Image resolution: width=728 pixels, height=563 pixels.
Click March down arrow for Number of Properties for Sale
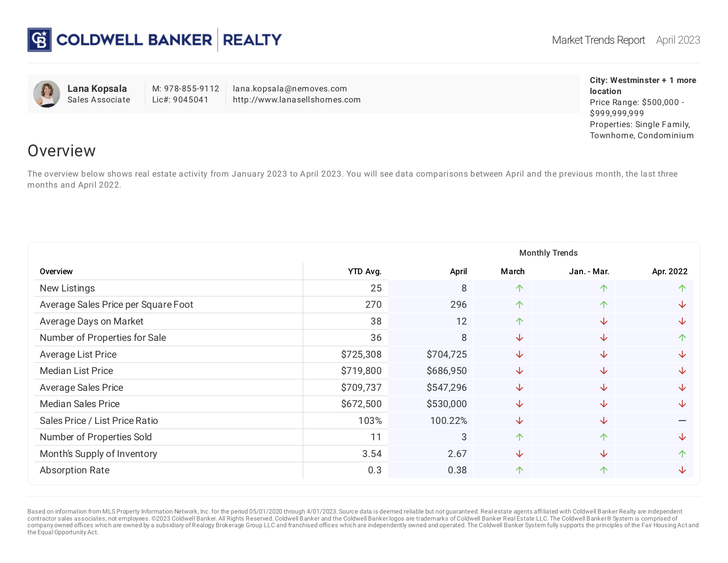click(x=519, y=338)
